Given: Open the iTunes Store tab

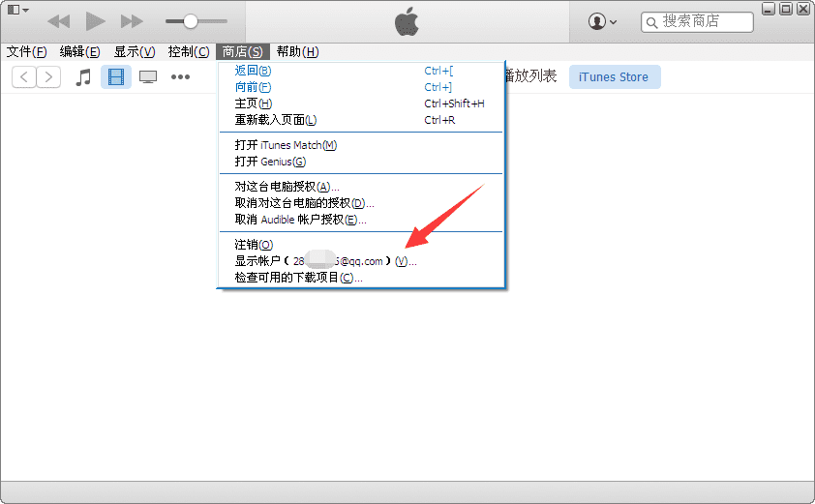Looking at the screenshot, I should point(615,76).
